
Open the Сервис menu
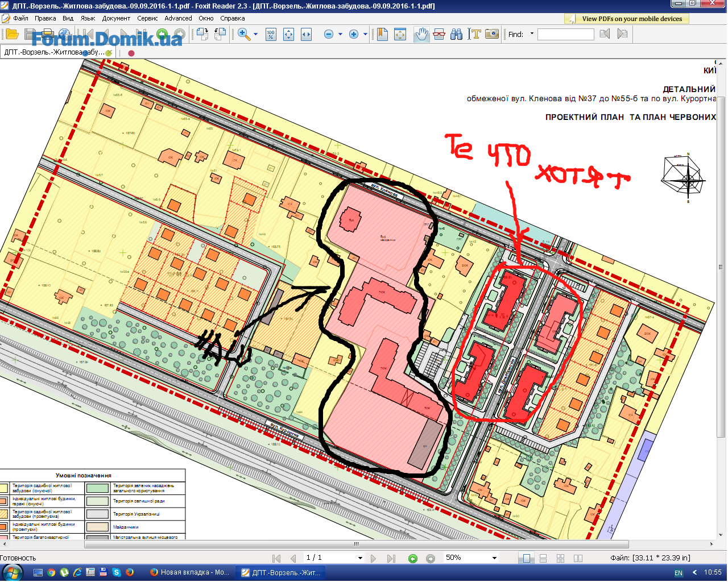tap(147, 18)
